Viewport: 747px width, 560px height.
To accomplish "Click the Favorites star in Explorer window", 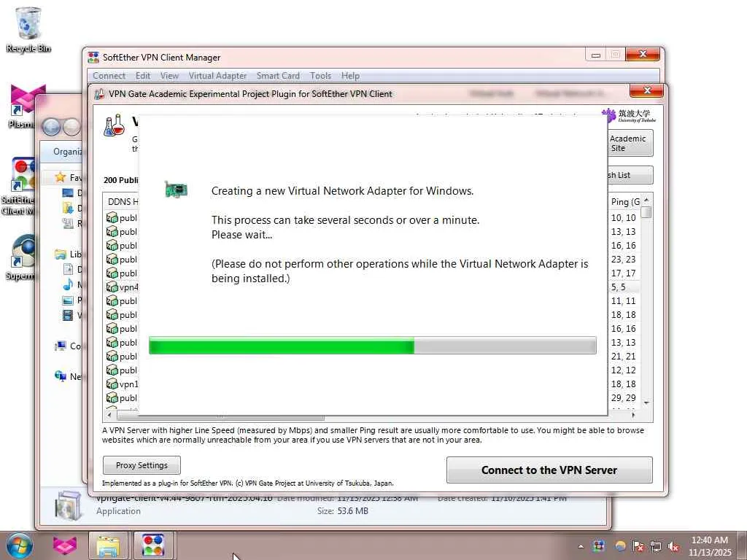I will (60, 177).
